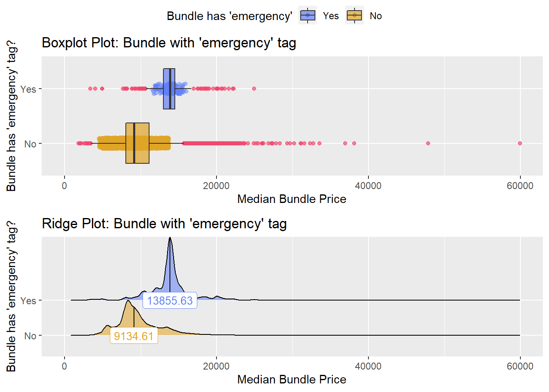
Task: Click the 'Ridge Plot' chart title
Action: coord(164,223)
